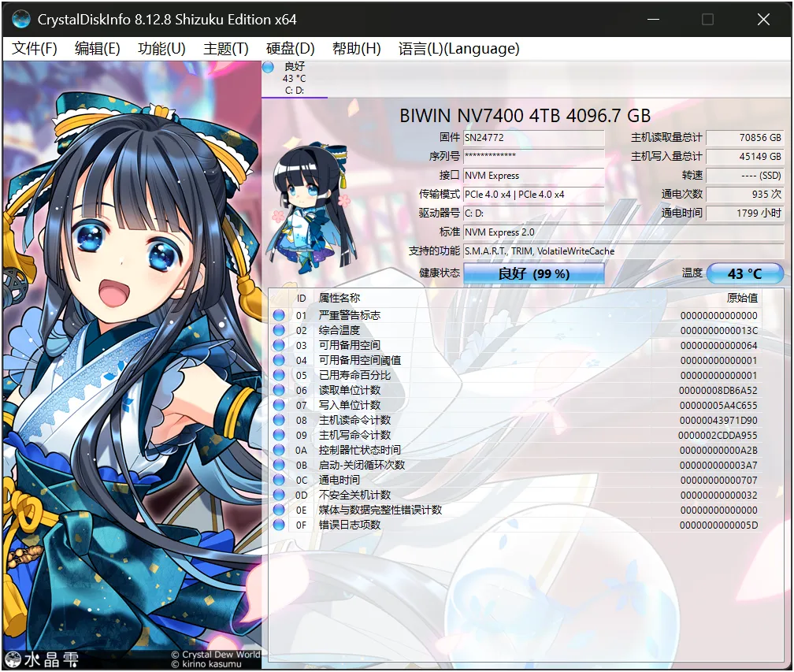The height and width of the screenshot is (672, 794).
Task: Click the status orb for 可用备用空间阈值 row
Action: [279, 360]
